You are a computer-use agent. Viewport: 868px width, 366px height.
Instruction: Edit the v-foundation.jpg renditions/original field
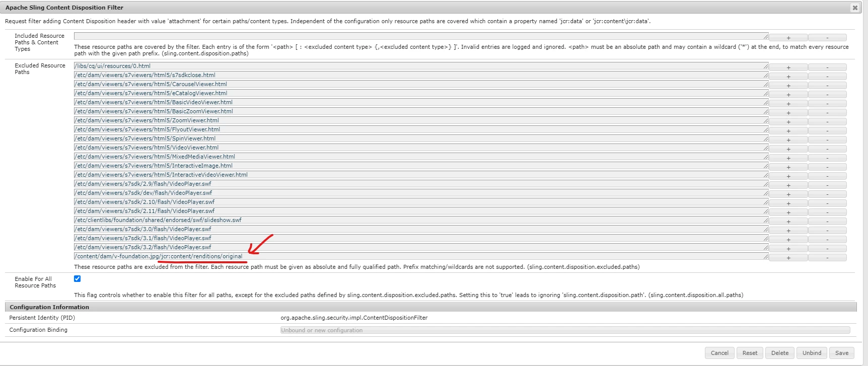(421, 256)
